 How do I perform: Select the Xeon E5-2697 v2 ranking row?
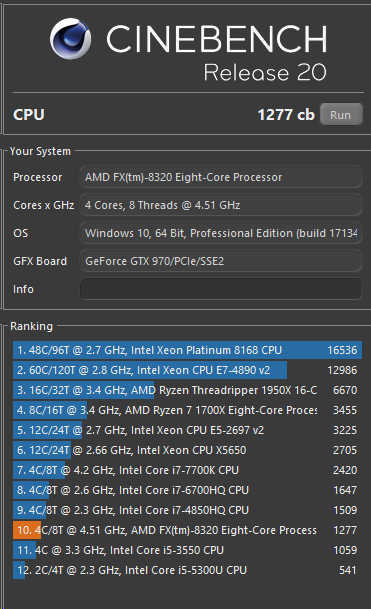(187, 430)
